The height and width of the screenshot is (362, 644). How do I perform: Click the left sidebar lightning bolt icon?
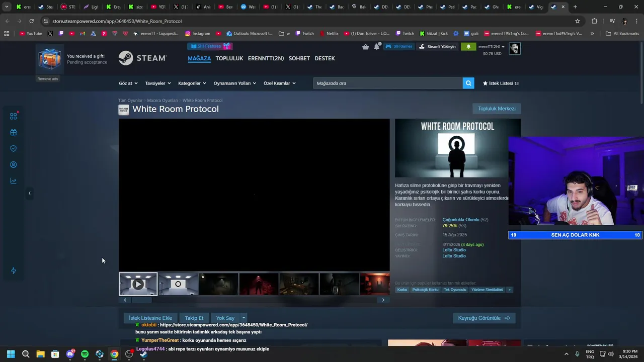[x=14, y=270]
